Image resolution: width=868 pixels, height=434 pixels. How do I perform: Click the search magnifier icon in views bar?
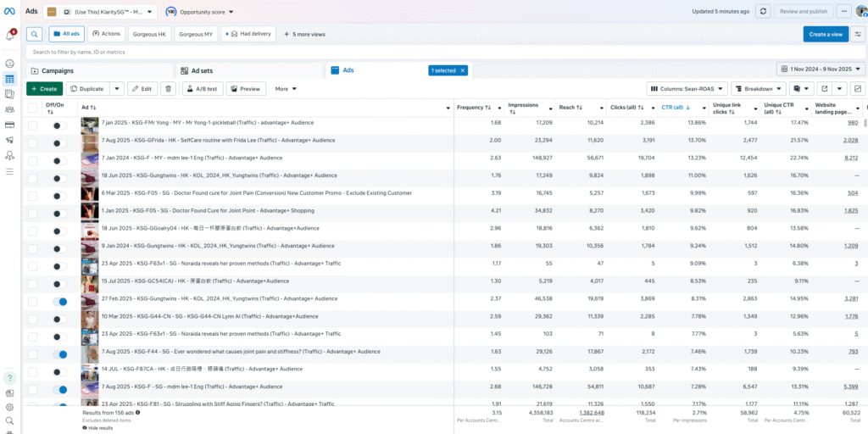tap(34, 34)
